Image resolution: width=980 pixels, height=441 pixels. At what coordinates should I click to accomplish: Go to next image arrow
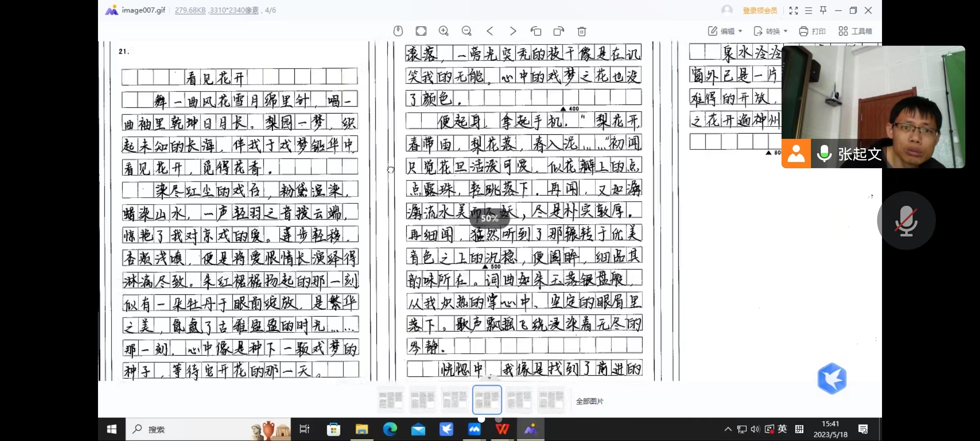(x=513, y=31)
